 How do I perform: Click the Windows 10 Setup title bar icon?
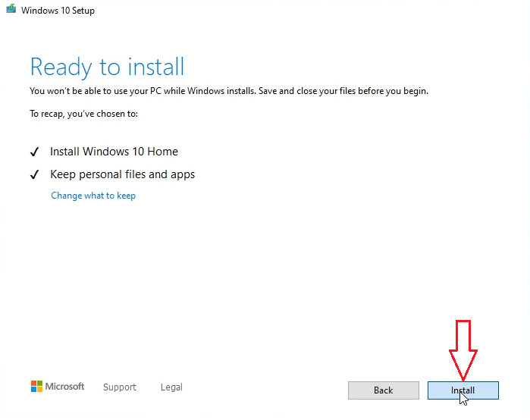[11, 9]
